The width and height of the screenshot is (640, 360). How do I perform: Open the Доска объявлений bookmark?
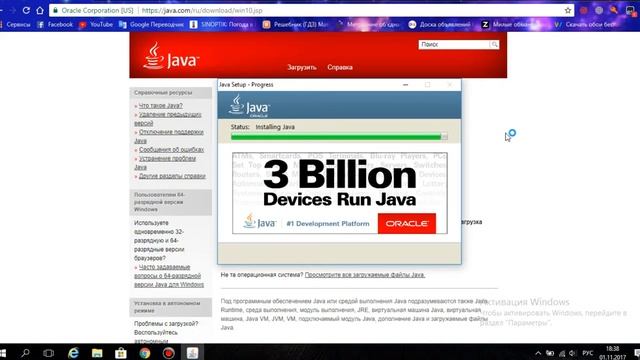pos(439,24)
